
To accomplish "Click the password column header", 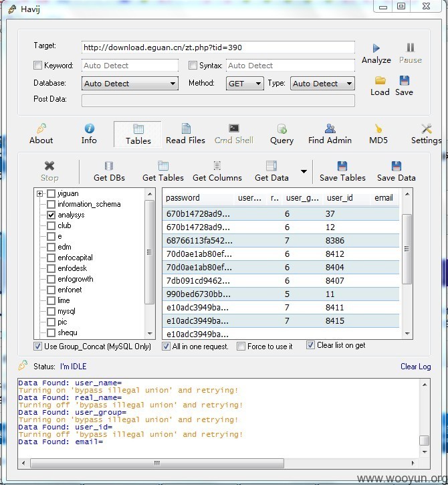I will (x=198, y=198).
